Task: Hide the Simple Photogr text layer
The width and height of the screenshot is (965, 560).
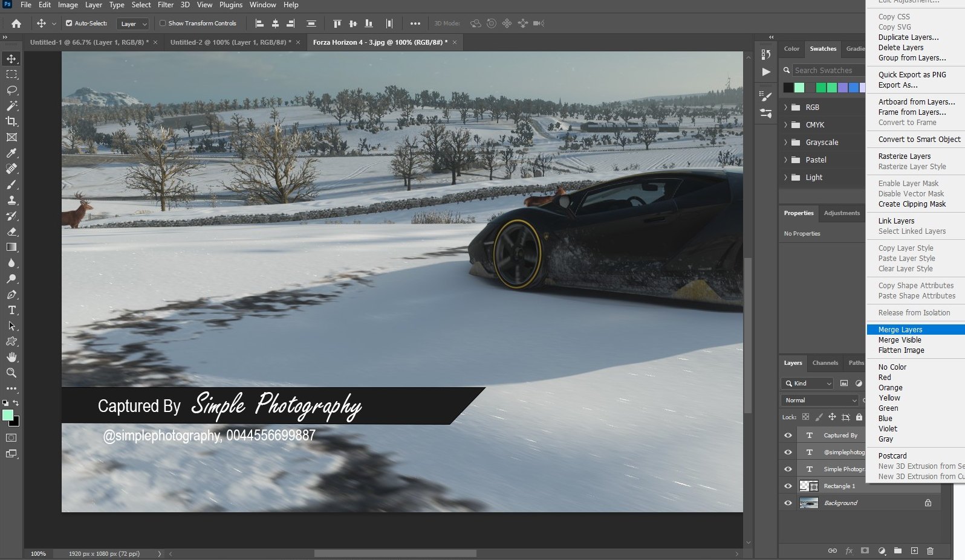Action: (x=788, y=469)
